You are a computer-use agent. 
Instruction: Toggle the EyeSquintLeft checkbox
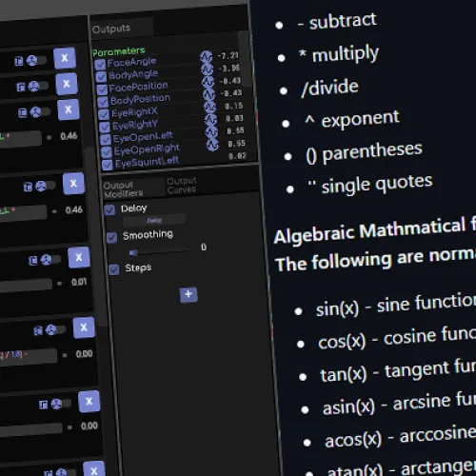pos(108,165)
